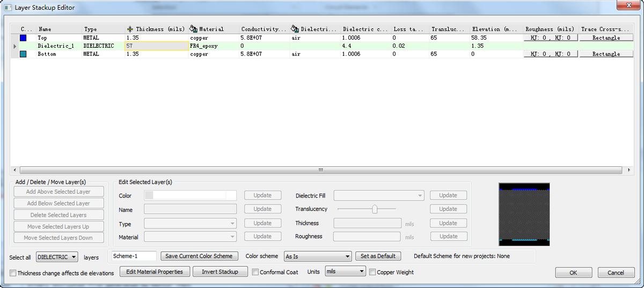Image resolution: width=644 pixels, height=288 pixels.
Task: Click the Bottom layer teal color swatch
Action: click(23, 54)
